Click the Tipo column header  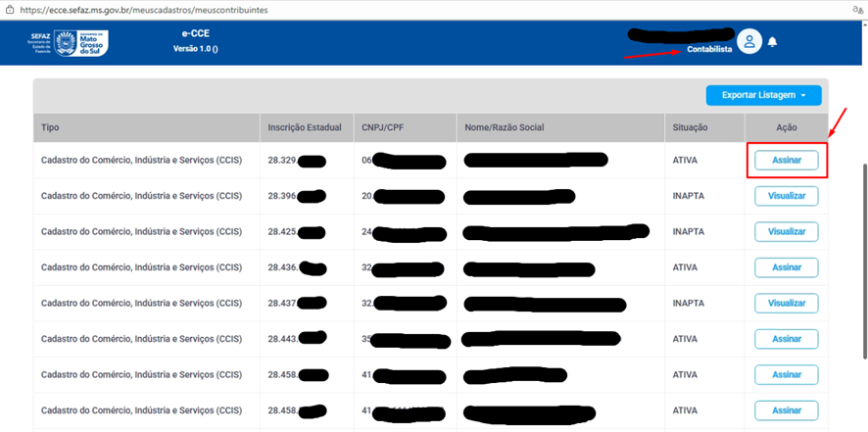50,127
